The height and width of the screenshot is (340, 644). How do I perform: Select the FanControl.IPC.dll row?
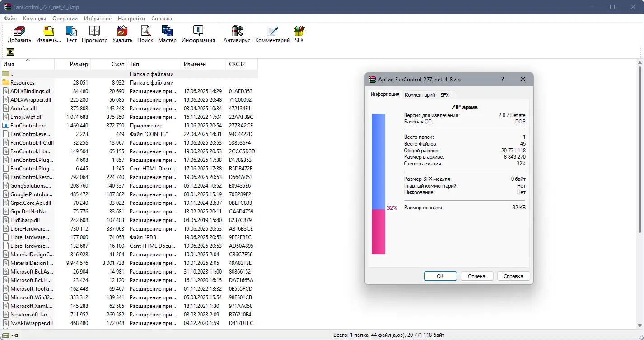point(129,142)
